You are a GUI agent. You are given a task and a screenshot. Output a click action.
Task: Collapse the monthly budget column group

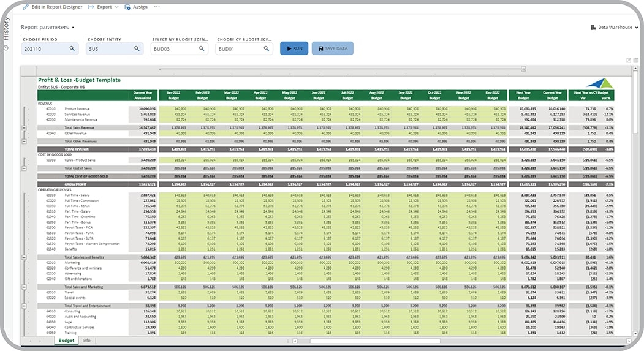pyautogui.click(x=523, y=69)
